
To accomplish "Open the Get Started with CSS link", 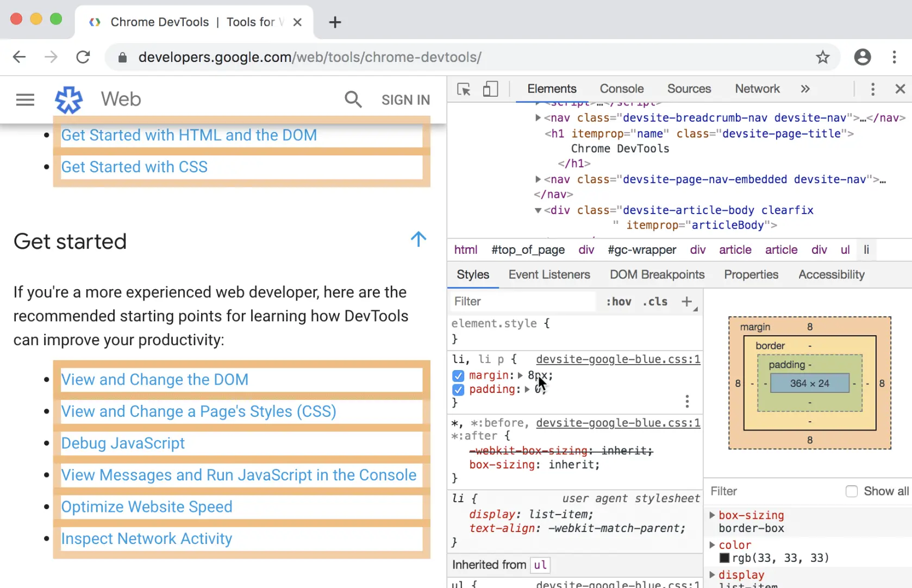I will pos(134,167).
